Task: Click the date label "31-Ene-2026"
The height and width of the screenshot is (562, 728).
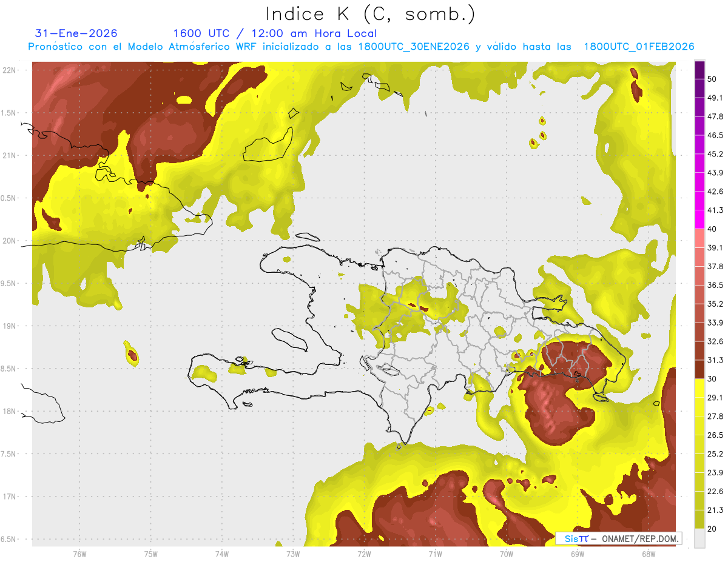Action: pyautogui.click(x=76, y=33)
